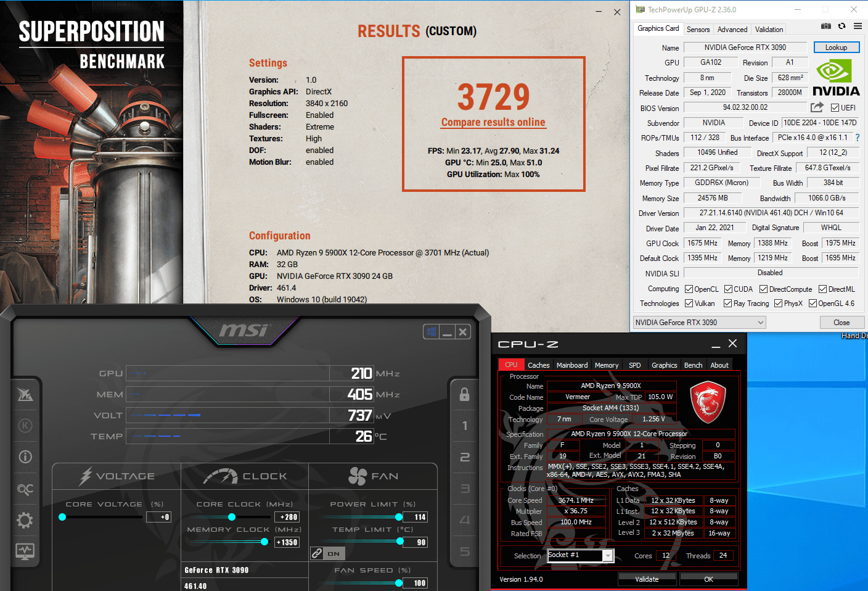The height and width of the screenshot is (591, 868).
Task: Click the GPU-Z refresh icon
Action: 841,26
